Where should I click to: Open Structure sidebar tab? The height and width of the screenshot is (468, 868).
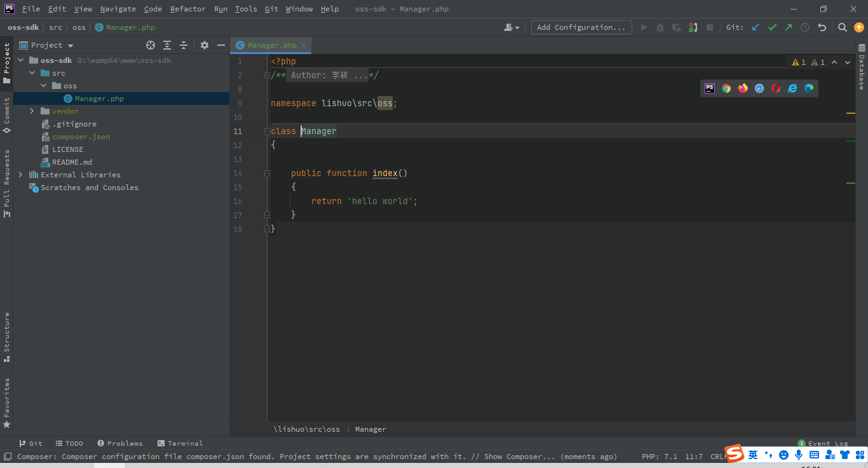[x=6, y=336]
